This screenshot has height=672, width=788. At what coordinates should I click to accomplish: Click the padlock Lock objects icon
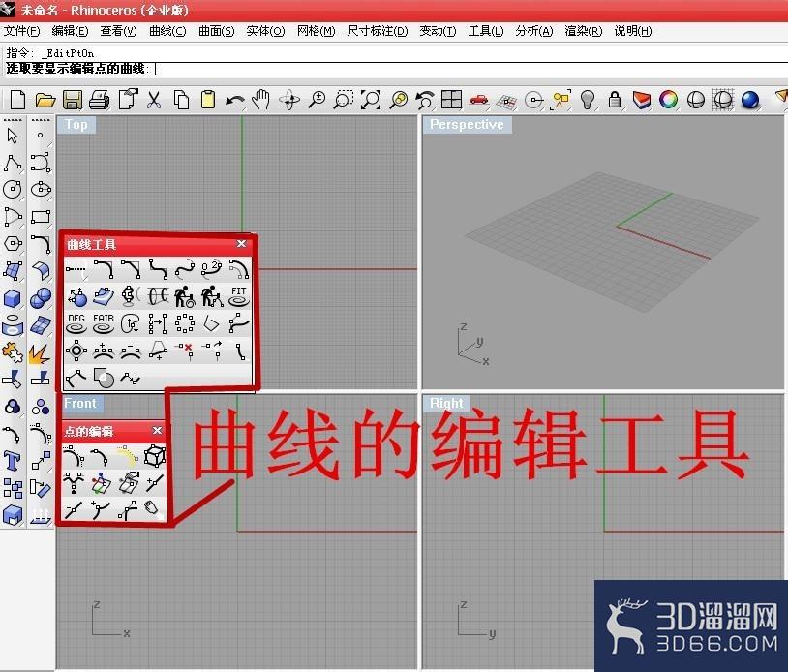tap(614, 100)
